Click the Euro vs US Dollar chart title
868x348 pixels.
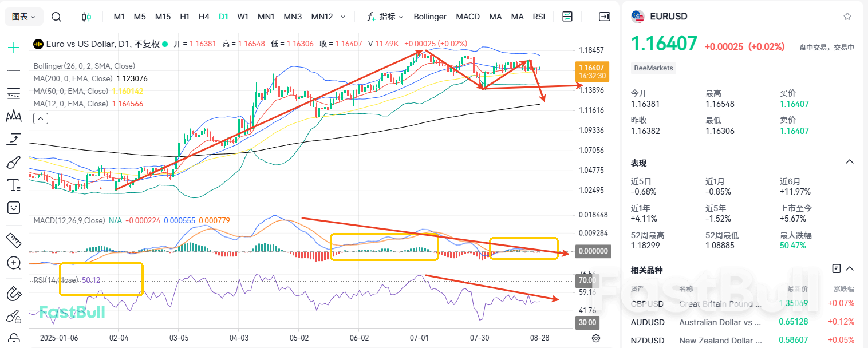80,43
